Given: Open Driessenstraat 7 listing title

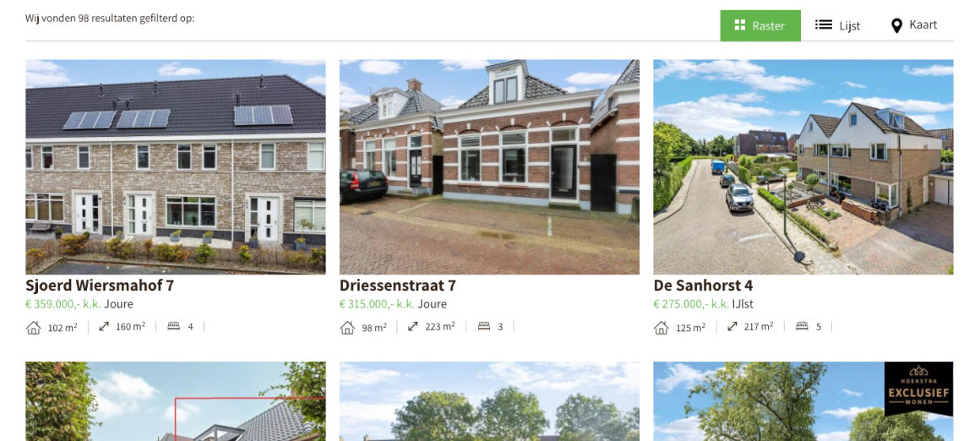Looking at the screenshot, I should pyautogui.click(x=398, y=286).
